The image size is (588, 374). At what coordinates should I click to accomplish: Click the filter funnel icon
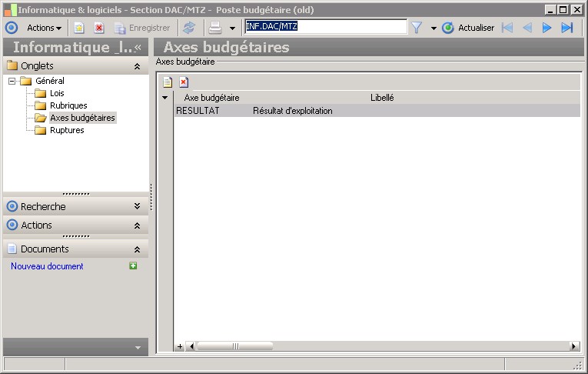coord(417,28)
